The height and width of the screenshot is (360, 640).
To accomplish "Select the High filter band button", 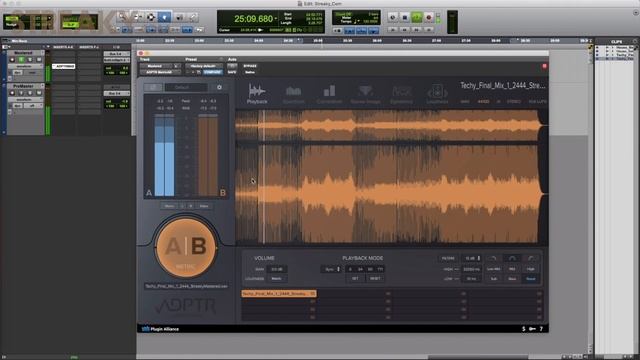I will click(531, 269).
